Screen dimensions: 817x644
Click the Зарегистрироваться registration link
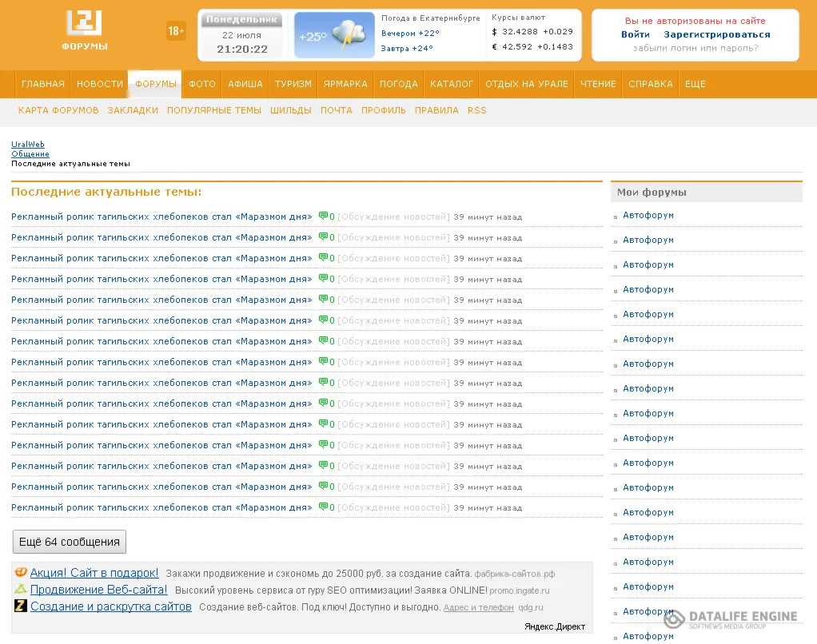[717, 34]
